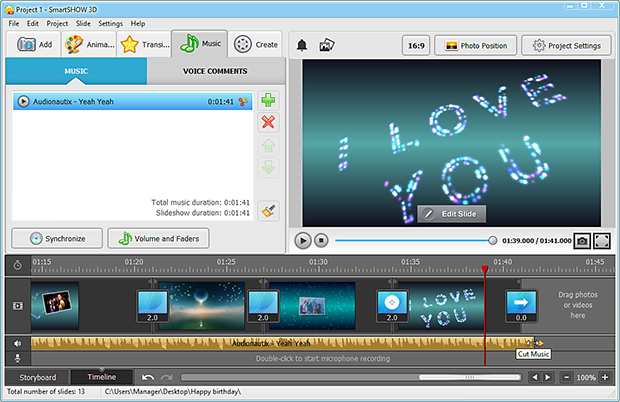Open the Settings menu

coord(110,23)
